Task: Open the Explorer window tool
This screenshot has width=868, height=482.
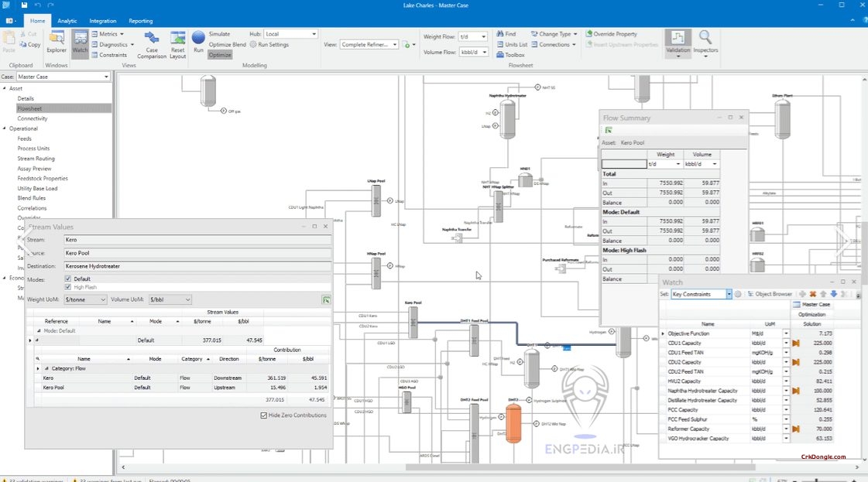Action: click(x=57, y=43)
